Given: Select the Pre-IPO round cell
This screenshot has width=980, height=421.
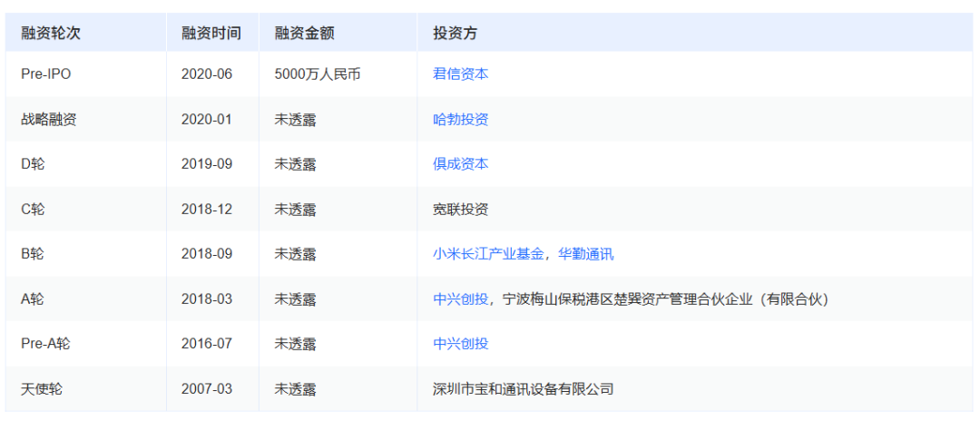Looking at the screenshot, I should click(45, 74).
